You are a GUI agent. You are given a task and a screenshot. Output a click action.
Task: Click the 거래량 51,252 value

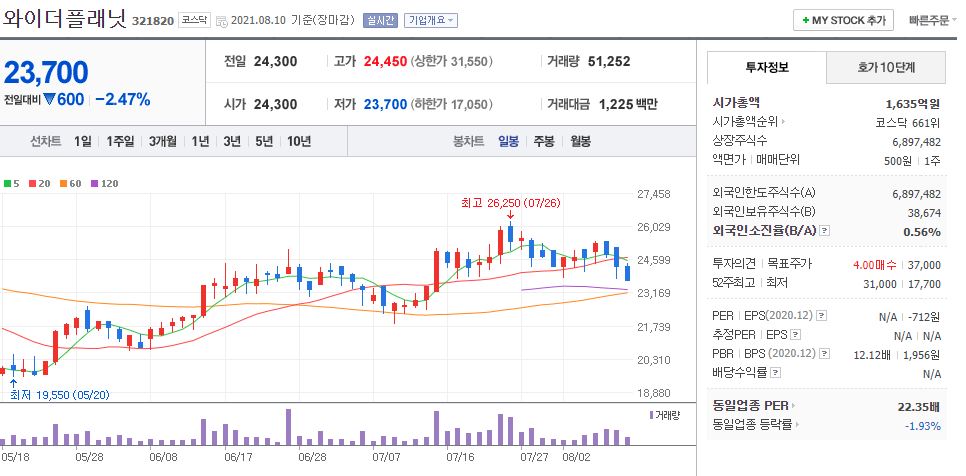coord(609,62)
